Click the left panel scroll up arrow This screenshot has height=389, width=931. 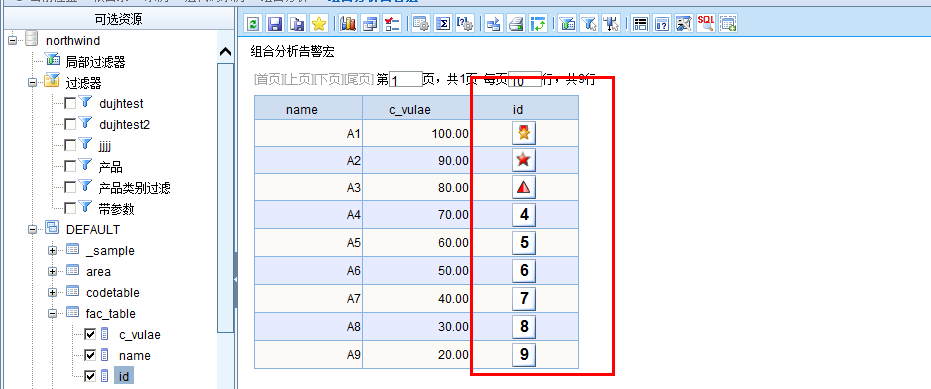click(225, 52)
